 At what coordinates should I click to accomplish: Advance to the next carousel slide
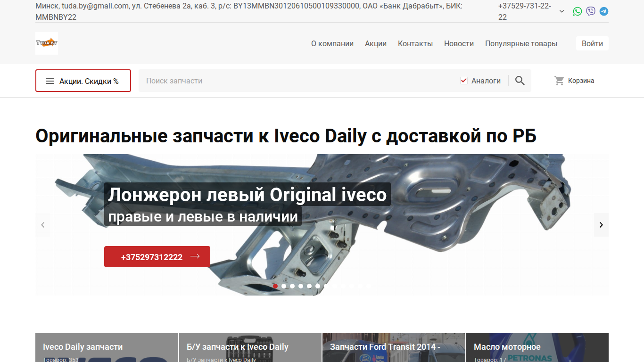(601, 225)
